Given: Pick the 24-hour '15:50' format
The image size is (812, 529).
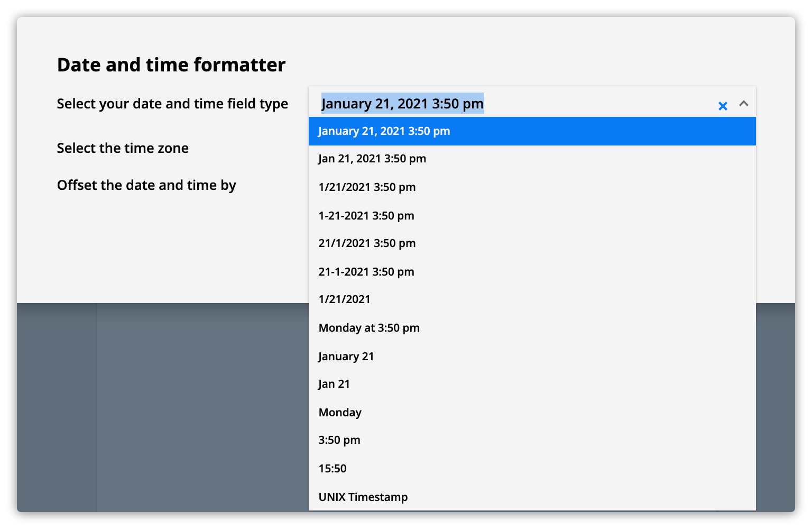Looking at the screenshot, I should point(333,469).
